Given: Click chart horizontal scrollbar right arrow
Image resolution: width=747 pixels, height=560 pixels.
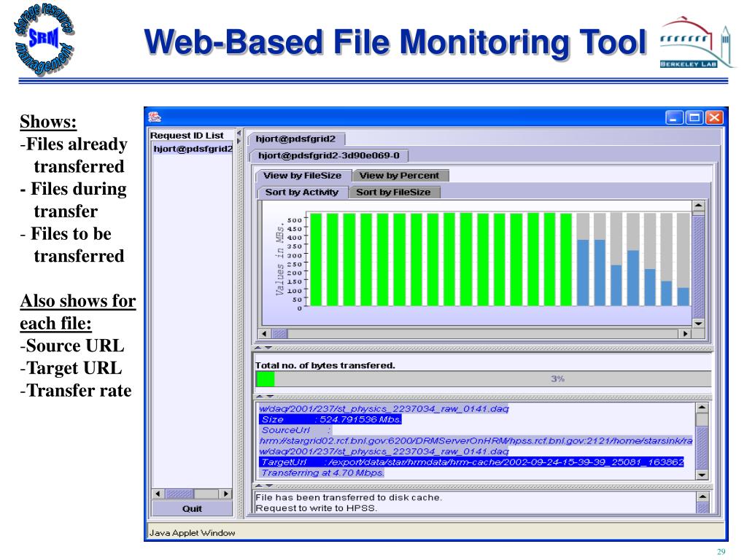Looking at the screenshot, I should tap(685, 334).
